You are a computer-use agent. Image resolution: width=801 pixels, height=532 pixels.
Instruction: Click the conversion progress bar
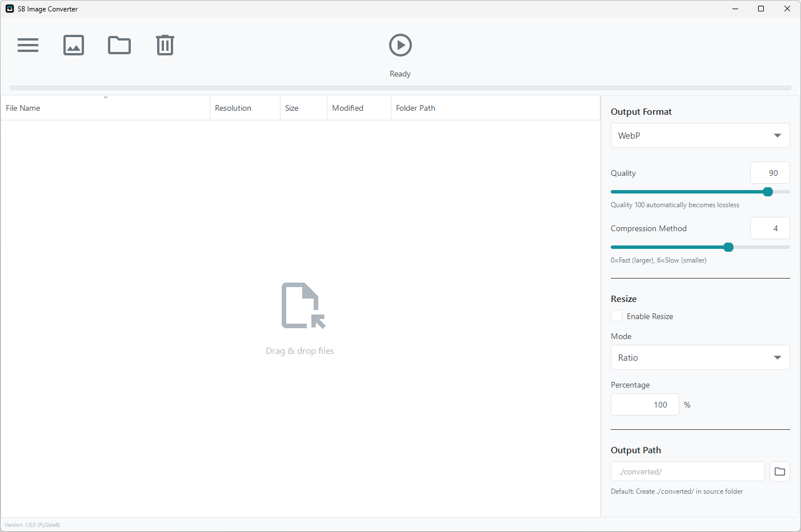click(x=400, y=88)
